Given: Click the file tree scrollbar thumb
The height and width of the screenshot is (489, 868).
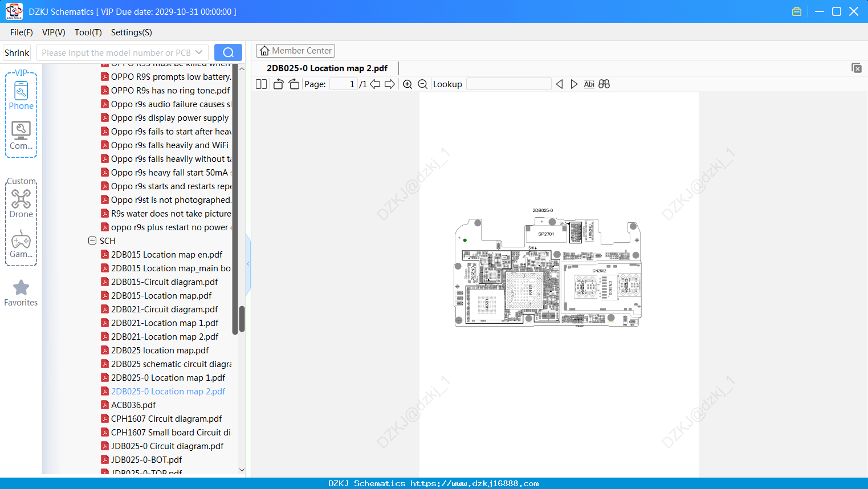Looking at the screenshot, I should click(242, 319).
